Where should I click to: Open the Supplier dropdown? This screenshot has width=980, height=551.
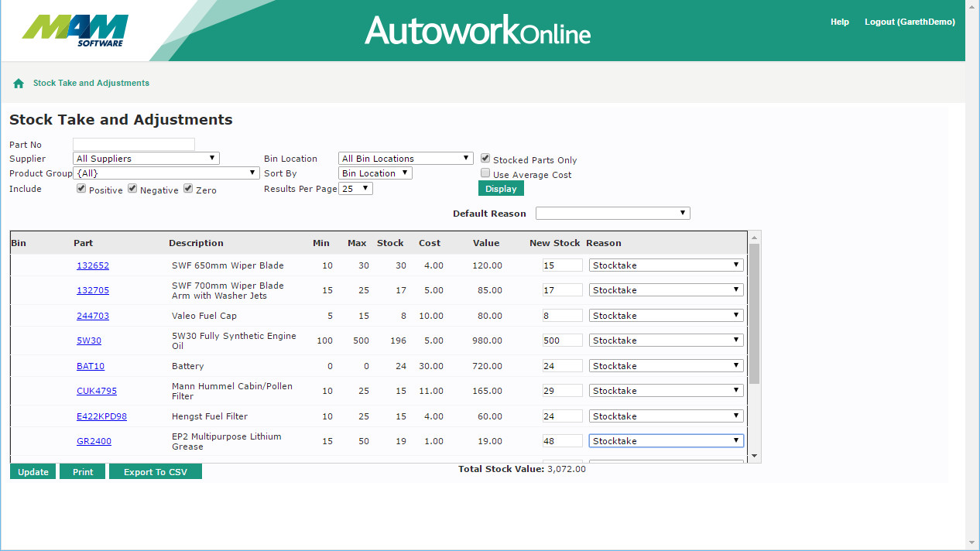point(146,159)
